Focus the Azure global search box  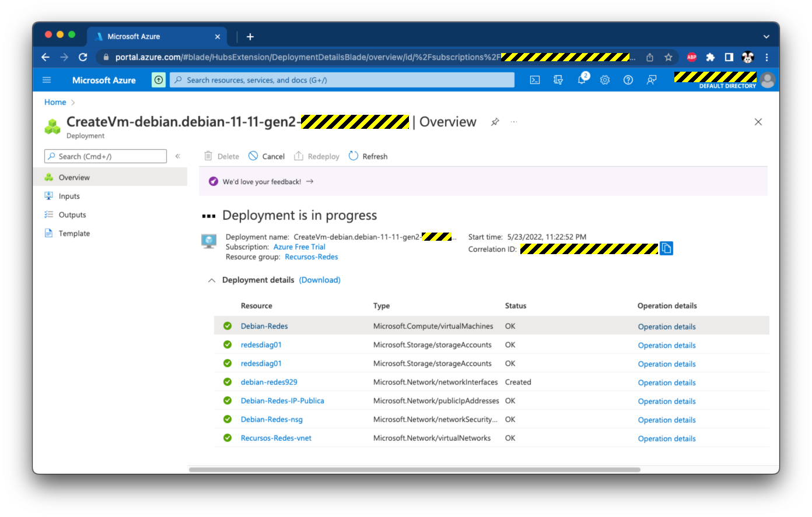pyautogui.click(x=342, y=80)
